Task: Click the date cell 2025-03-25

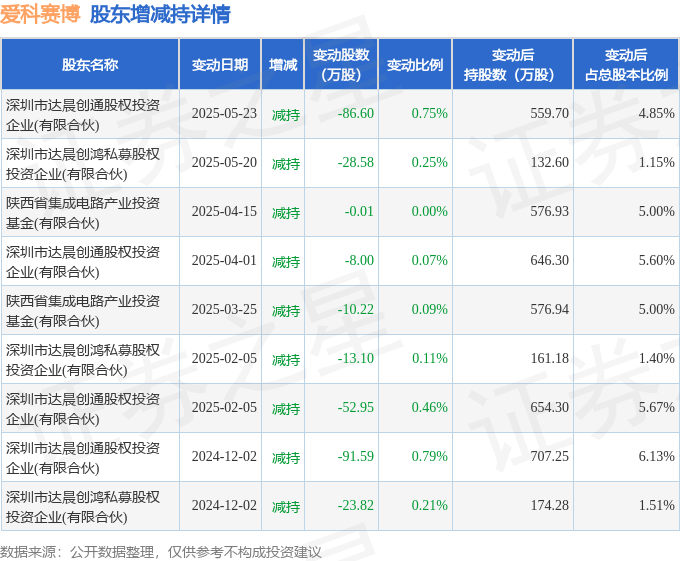Action: (224, 310)
